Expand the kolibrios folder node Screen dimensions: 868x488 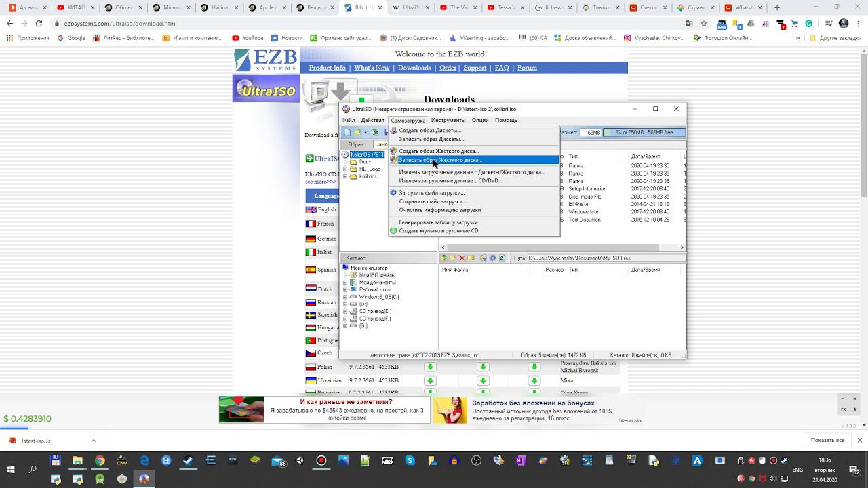coord(345,176)
